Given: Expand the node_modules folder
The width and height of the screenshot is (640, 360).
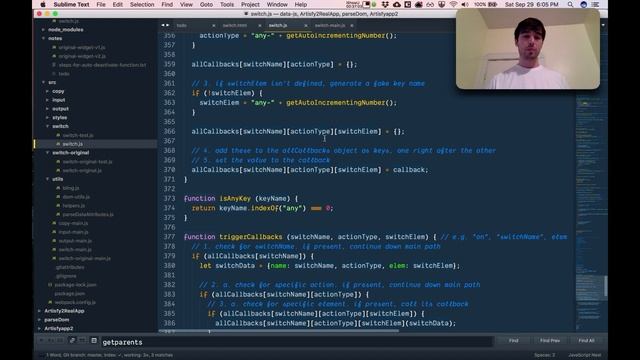Looking at the screenshot, I should [44, 30].
